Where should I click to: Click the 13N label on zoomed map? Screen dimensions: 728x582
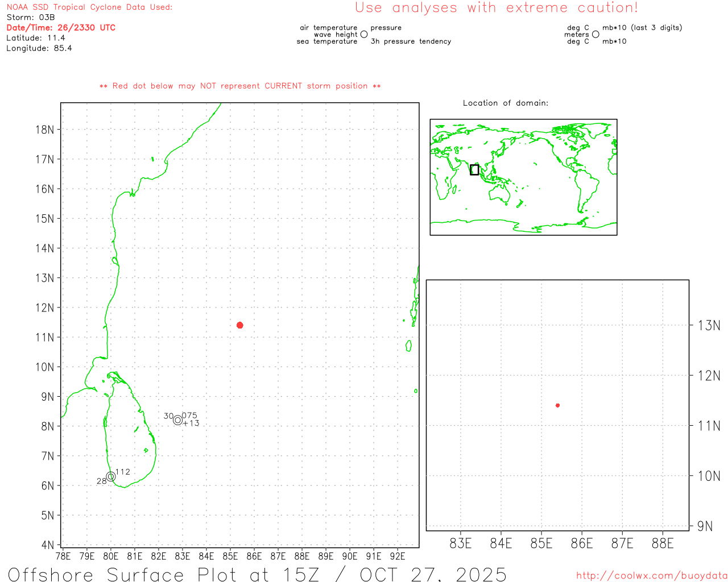point(709,326)
